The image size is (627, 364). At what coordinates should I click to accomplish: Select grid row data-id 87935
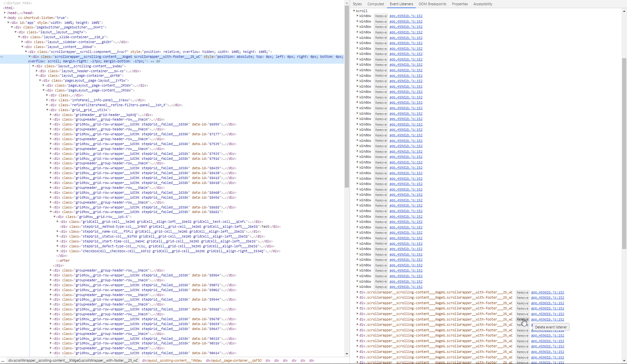[x=145, y=154]
